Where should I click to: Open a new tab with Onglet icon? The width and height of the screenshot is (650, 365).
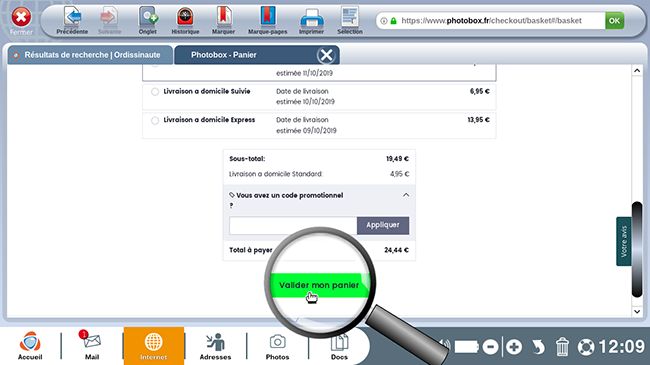click(x=148, y=17)
